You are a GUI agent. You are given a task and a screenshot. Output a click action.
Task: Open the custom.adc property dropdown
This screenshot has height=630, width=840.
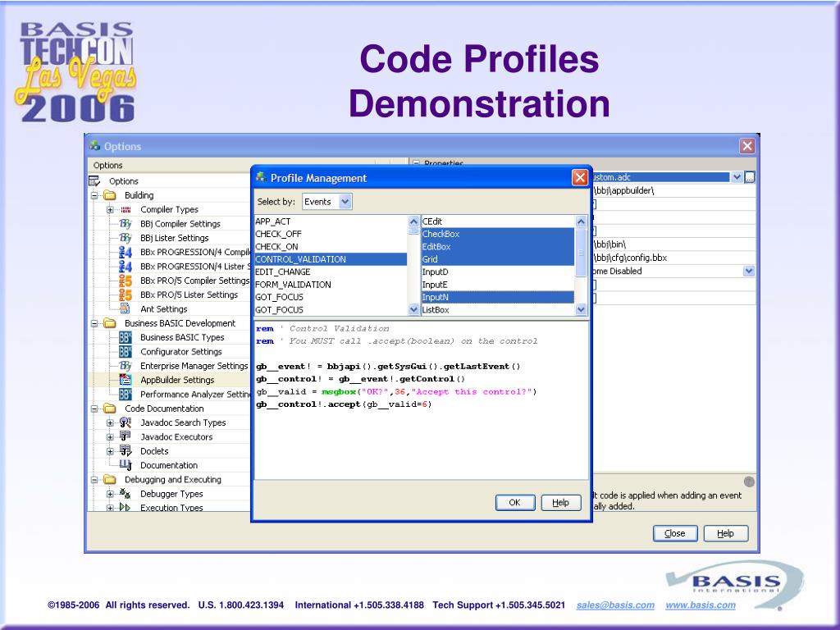737,177
